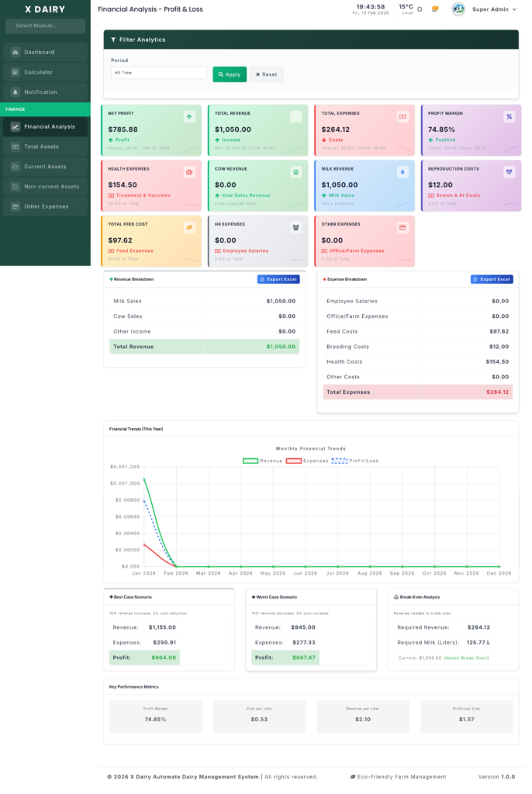Click the HR Expenses people icon
Screen dimensions: 532x794
(295, 227)
